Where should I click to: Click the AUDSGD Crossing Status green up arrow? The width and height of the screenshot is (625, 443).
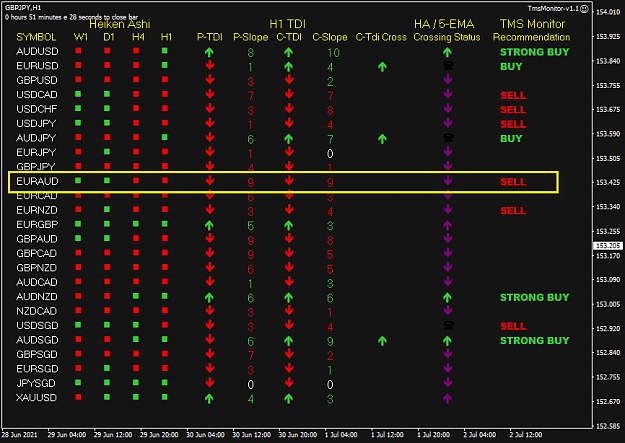(x=447, y=341)
